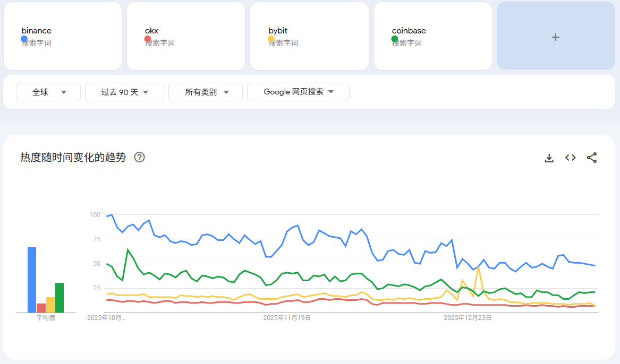Open the embed code icon

pyautogui.click(x=570, y=158)
